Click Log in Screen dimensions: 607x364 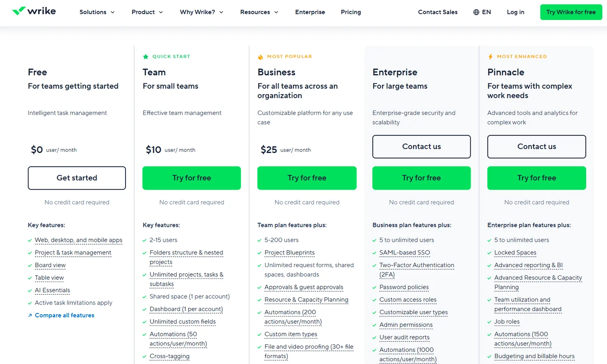(x=515, y=12)
